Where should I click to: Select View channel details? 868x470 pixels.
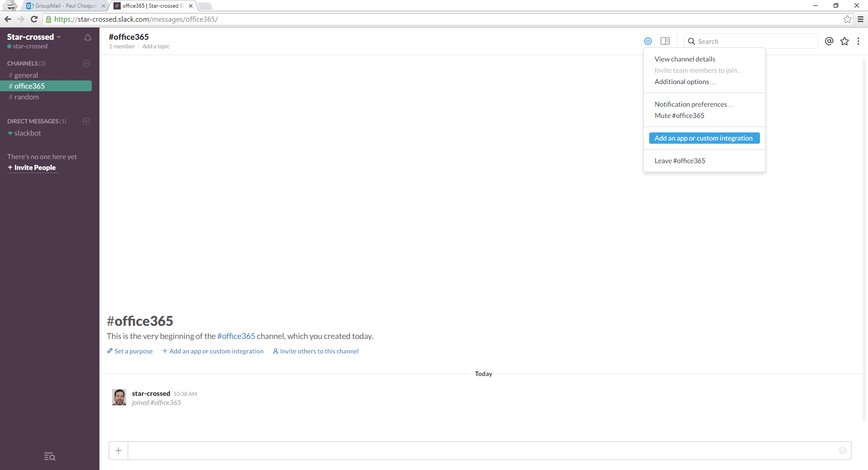tap(684, 59)
